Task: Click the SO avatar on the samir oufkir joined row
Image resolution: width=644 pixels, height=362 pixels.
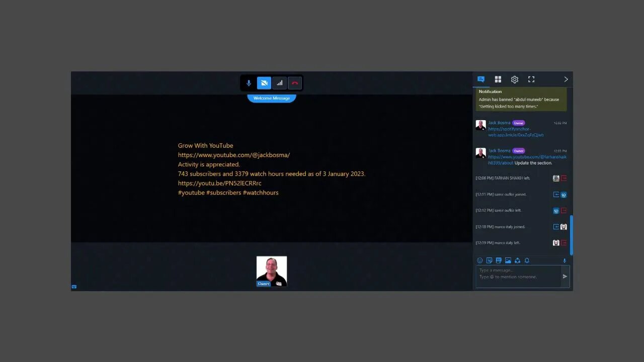Action: point(563,195)
